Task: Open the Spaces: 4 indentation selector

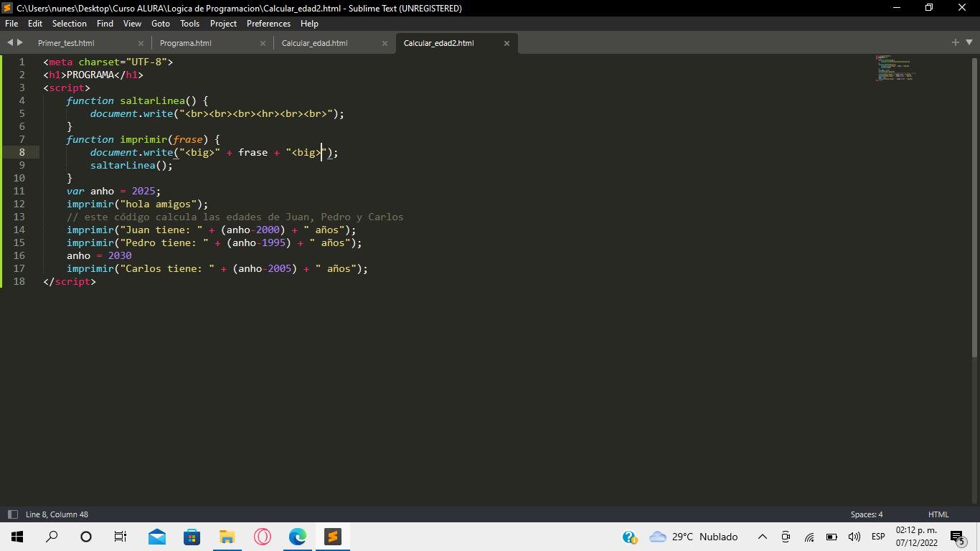Action: click(x=867, y=514)
